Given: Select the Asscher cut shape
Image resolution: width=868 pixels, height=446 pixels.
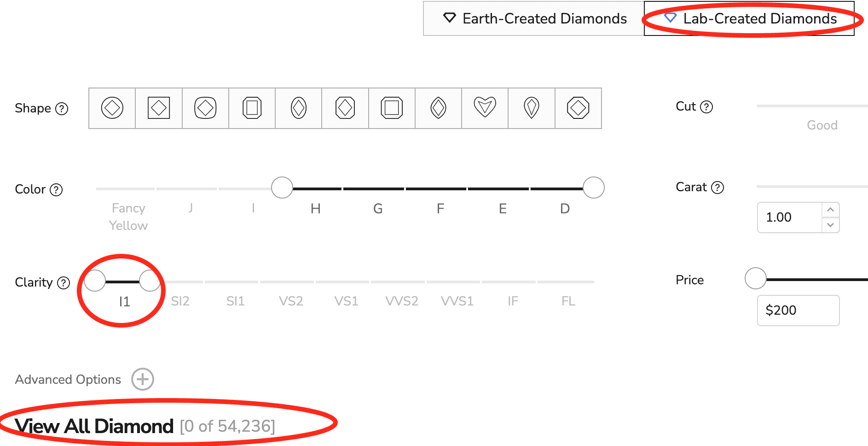Looking at the screenshot, I should tap(391, 108).
